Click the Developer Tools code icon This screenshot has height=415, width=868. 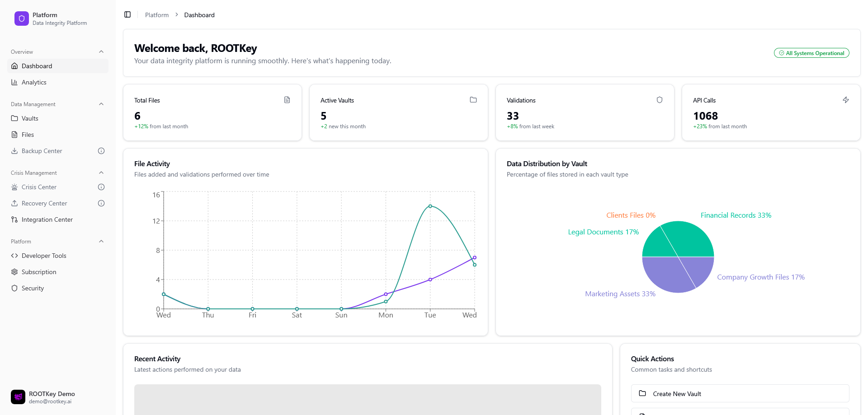click(14, 256)
